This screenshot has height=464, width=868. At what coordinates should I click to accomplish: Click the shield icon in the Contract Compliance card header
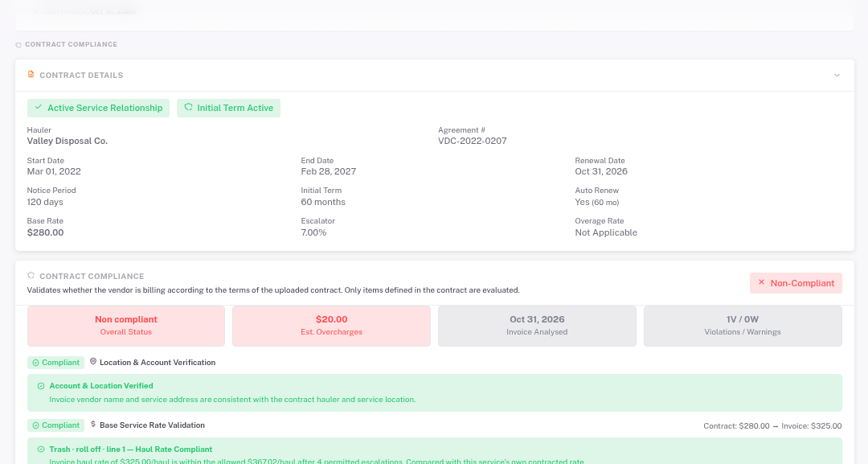point(31,275)
